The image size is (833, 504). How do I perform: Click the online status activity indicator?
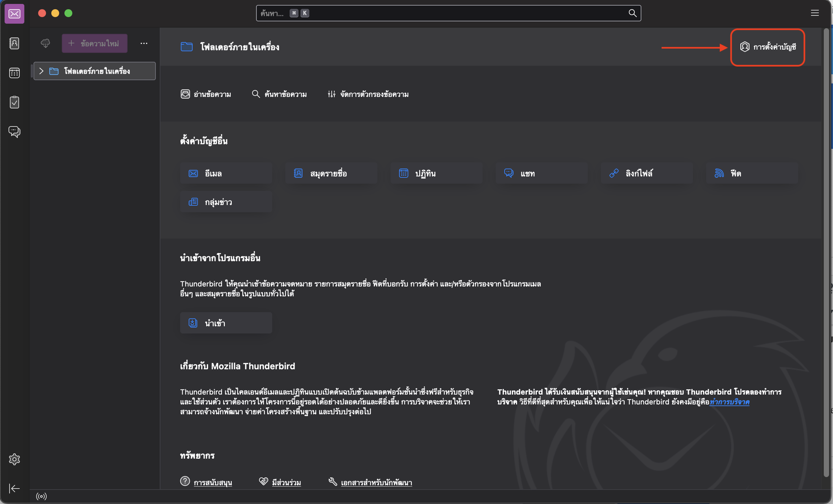[41, 496]
